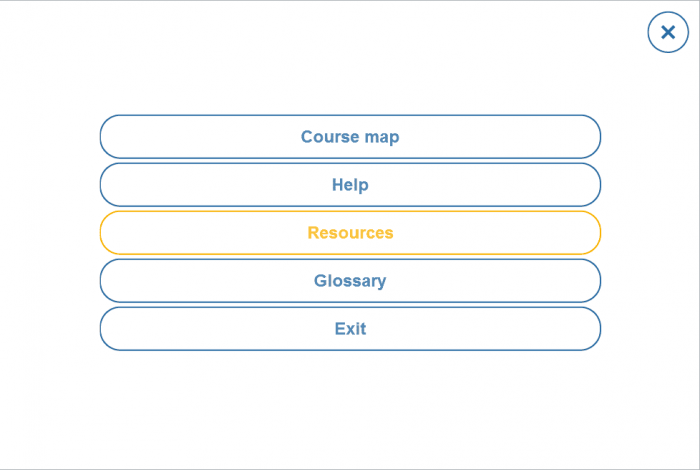Click the circular X icon

pyautogui.click(x=668, y=32)
